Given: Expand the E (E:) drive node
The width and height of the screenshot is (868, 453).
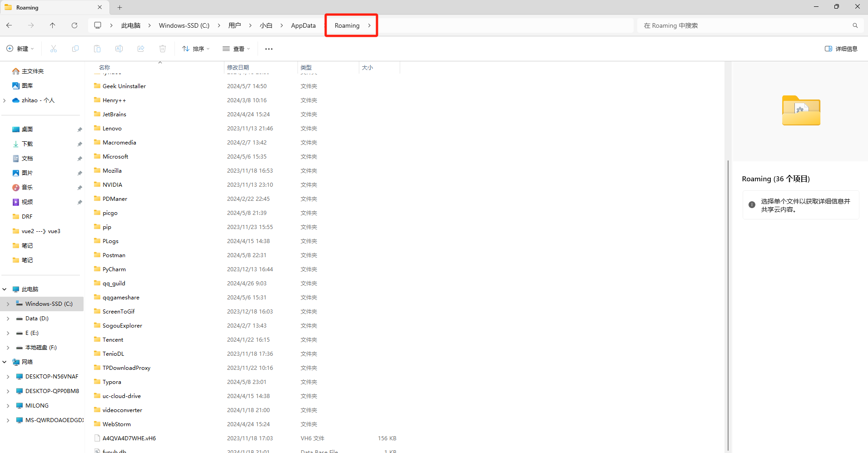Looking at the screenshot, I should coord(8,333).
